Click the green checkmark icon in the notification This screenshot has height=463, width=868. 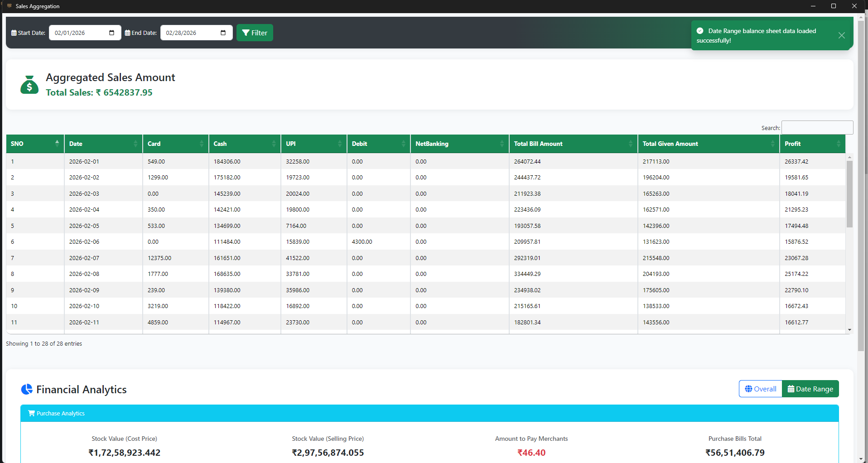tap(700, 31)
